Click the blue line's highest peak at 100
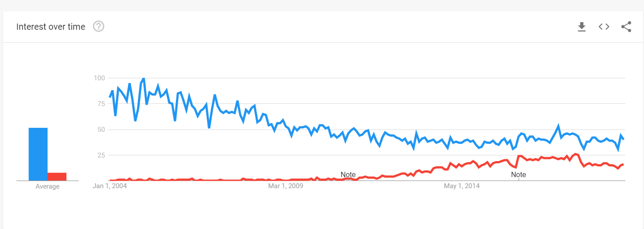Screen dimensions: 644x229 (143, 79)
